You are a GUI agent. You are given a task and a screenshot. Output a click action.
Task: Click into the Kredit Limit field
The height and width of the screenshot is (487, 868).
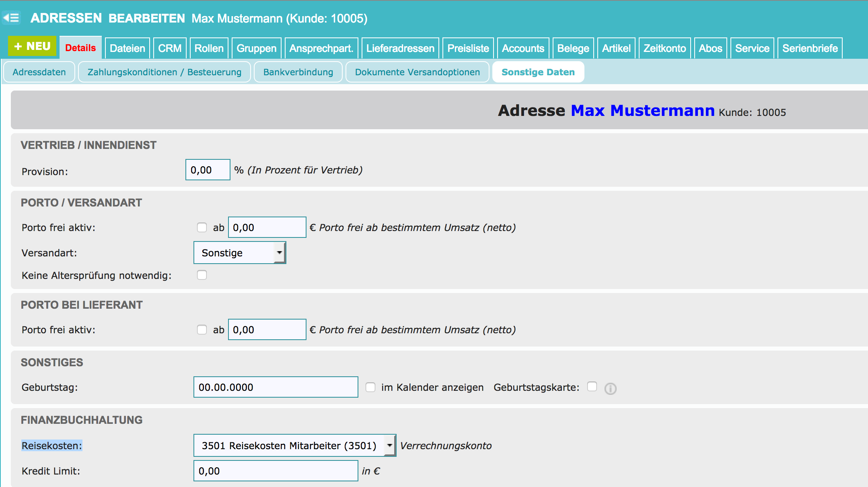pyautogui.click(x=276, y=471)
